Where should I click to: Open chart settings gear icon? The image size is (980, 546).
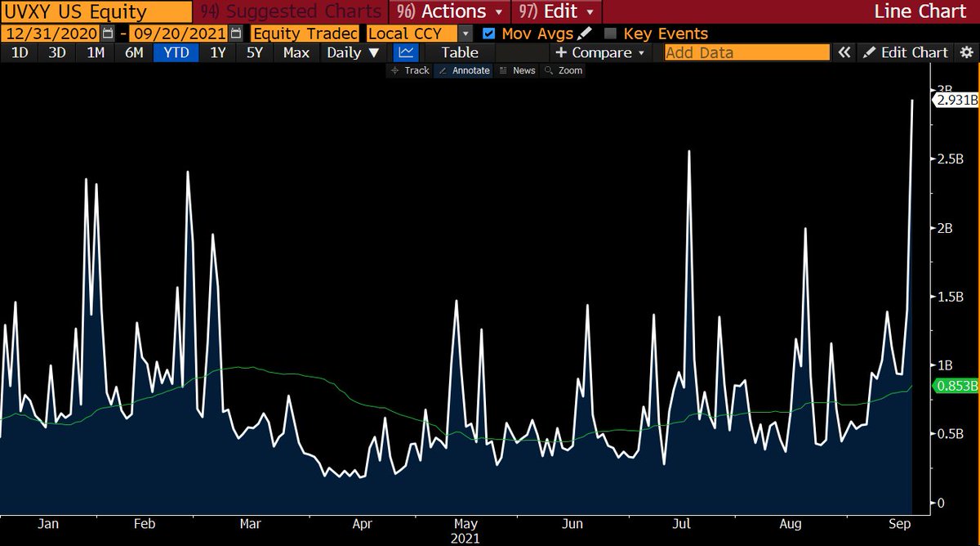tap(968, 52)
